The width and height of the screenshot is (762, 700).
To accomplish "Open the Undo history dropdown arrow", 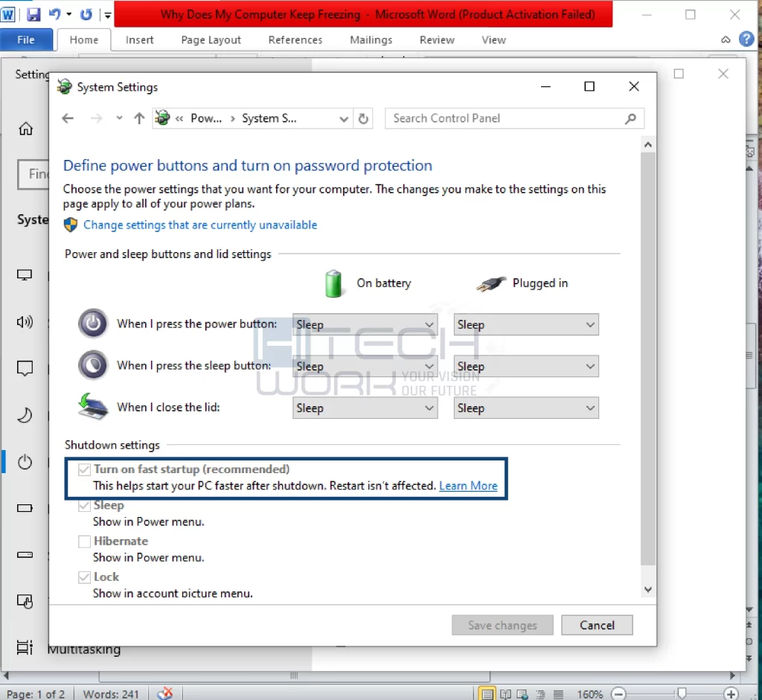I will 69,15.
